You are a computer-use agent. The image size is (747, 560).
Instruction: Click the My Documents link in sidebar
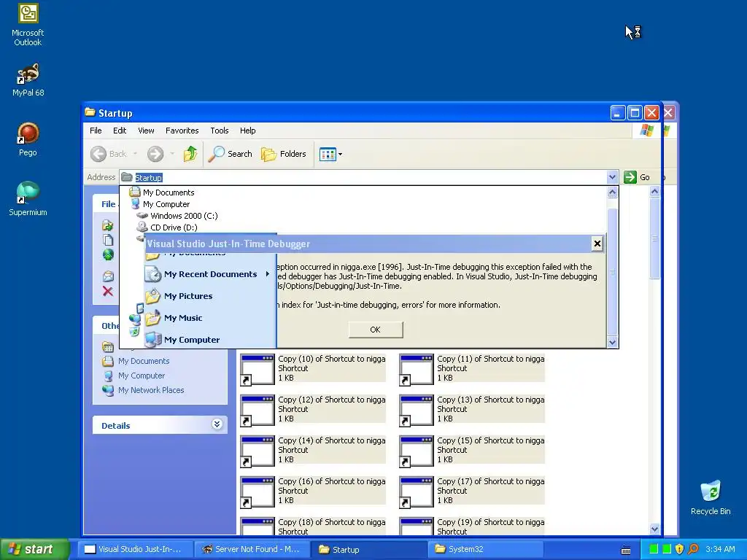pyautogui.click(x=144, y=361)
